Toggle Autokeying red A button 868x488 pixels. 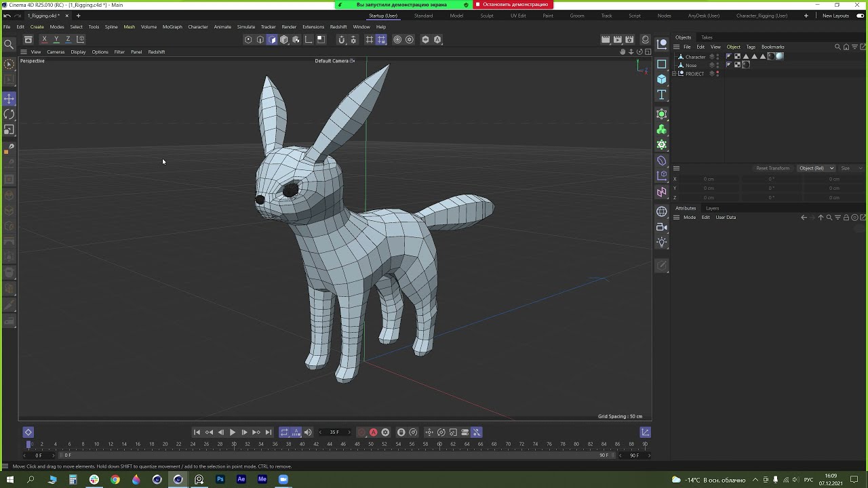point(373,432)
